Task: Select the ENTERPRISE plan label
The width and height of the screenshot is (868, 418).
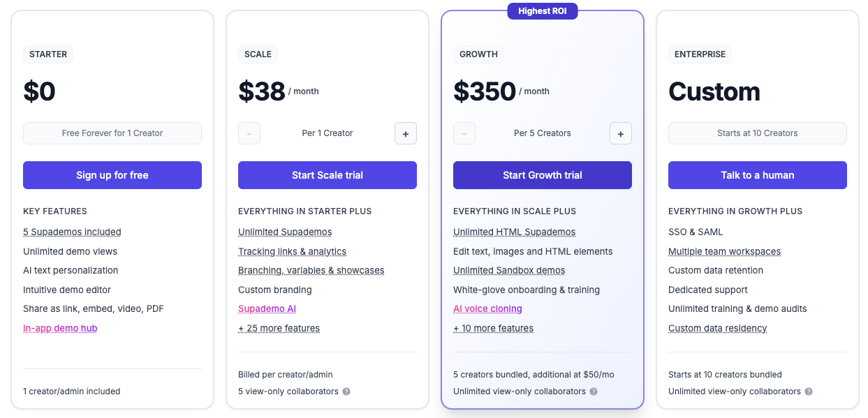Action: (x=700, y=54)
